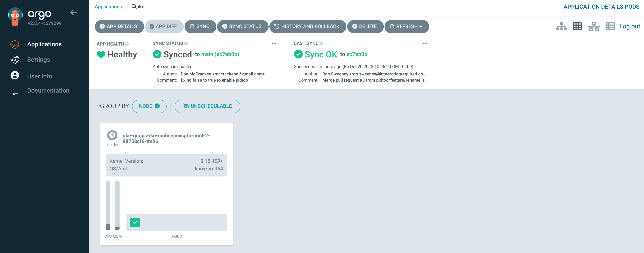This screenshot has width=644, height=253.
Task: Switch to pods grid view icon
Action: (x=577, y=27)
